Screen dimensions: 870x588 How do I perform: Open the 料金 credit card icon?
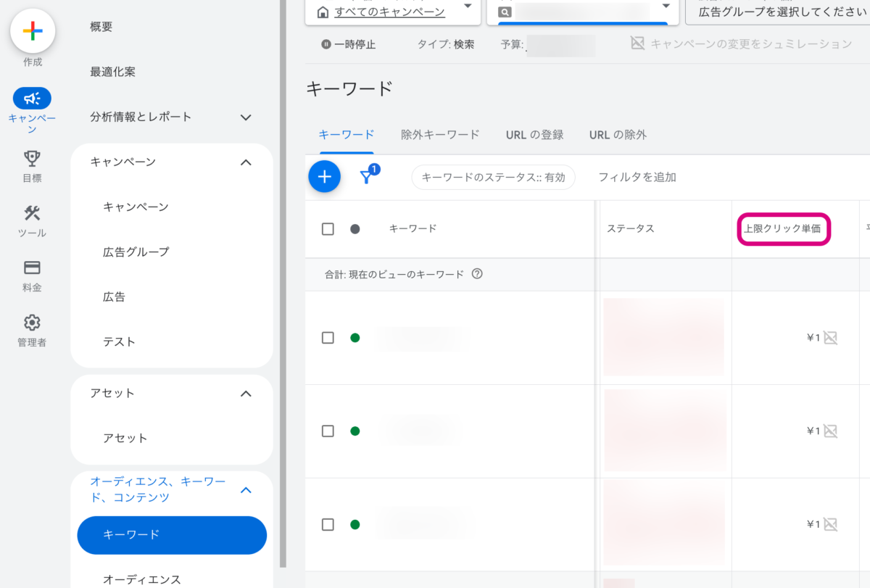click(x=32, y=268)
